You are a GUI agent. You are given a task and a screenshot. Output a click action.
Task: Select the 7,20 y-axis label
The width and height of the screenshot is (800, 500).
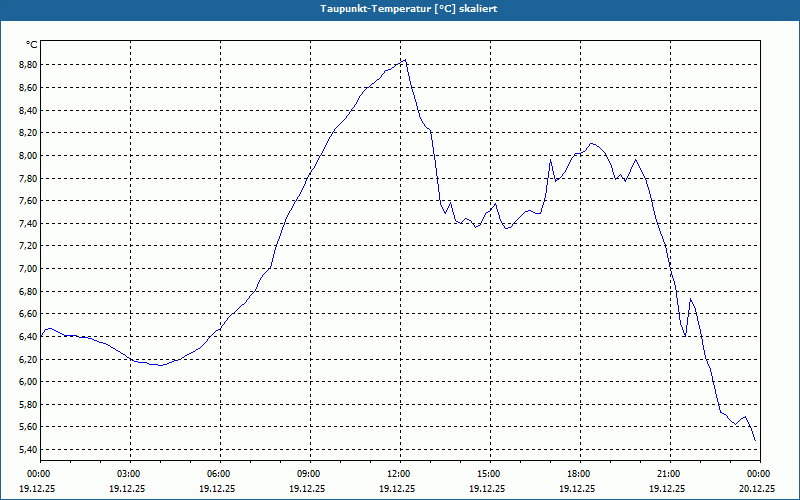(x=28, y=246)
